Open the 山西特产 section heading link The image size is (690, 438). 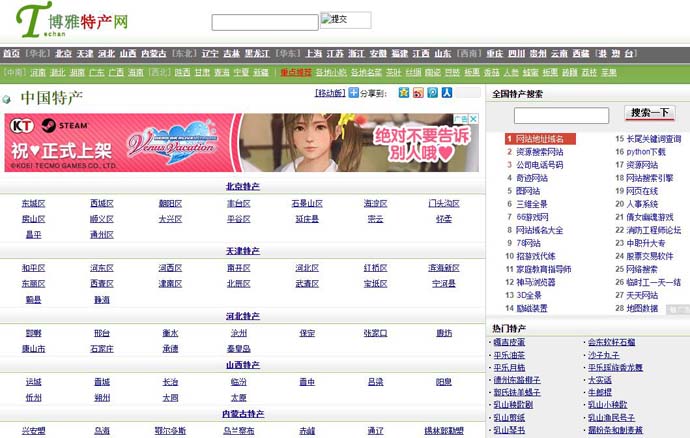click(242, 365)
